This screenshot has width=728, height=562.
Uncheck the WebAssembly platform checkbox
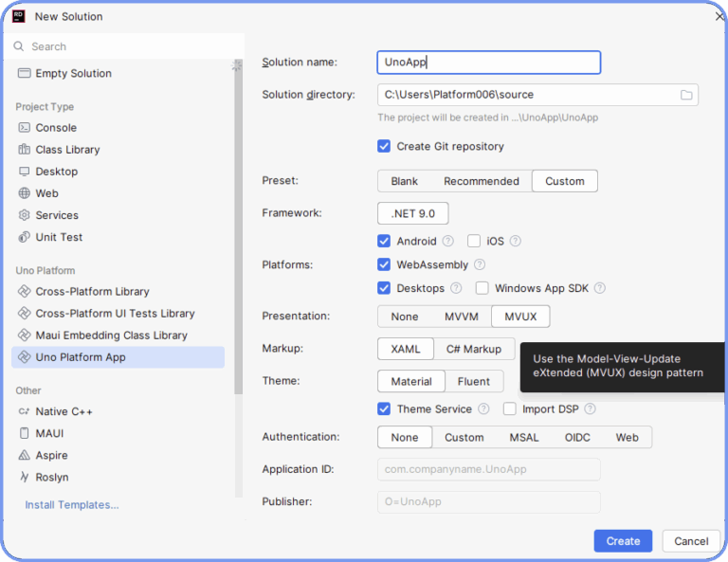[384, 264]
